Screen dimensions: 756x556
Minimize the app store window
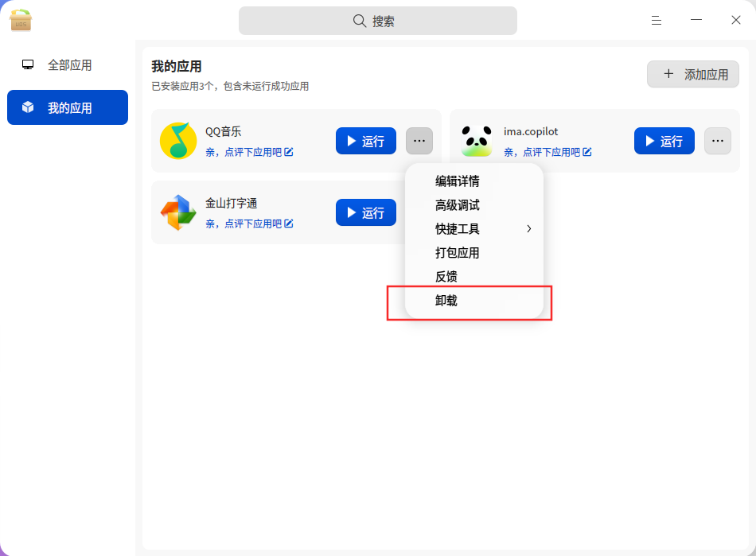click(x=696, y=20)
